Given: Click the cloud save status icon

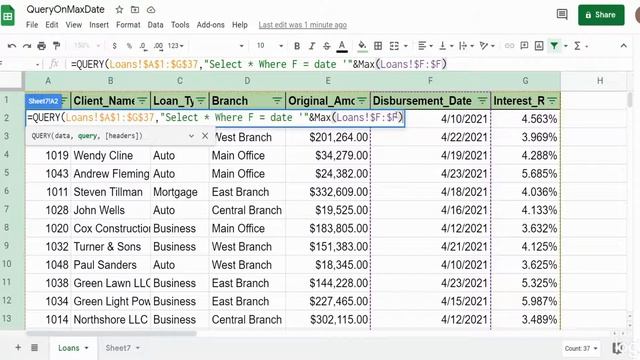Looking at the screenshot, I should coord(151,9).
